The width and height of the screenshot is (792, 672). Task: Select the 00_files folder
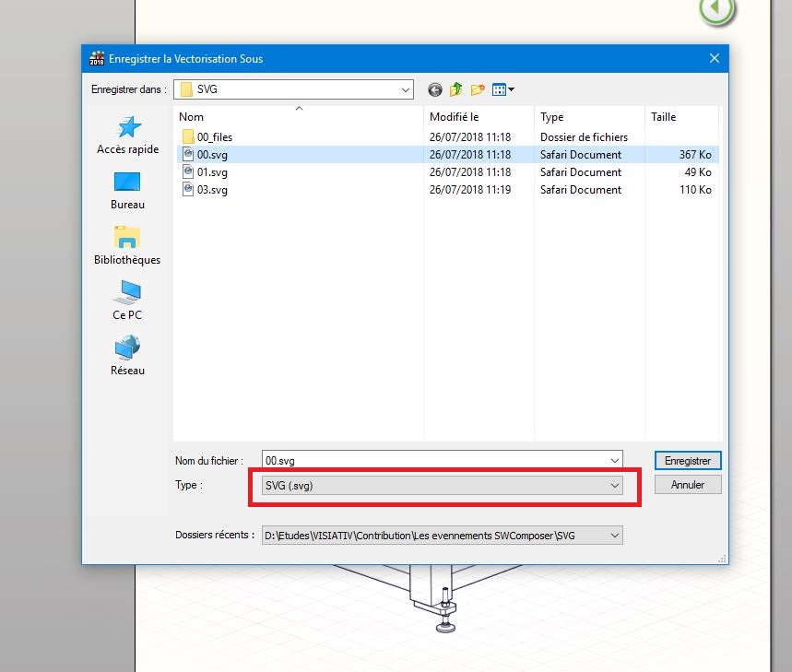click(215, 136)
